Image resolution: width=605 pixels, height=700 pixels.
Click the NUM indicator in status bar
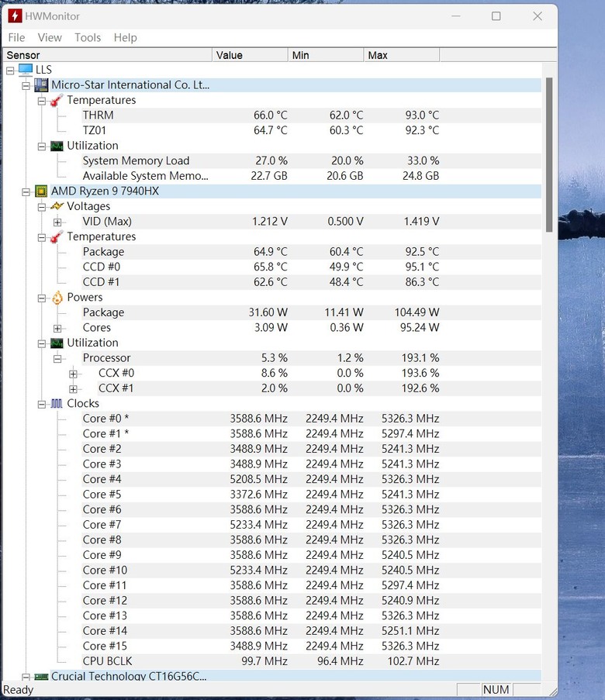[x=496, y=690]
